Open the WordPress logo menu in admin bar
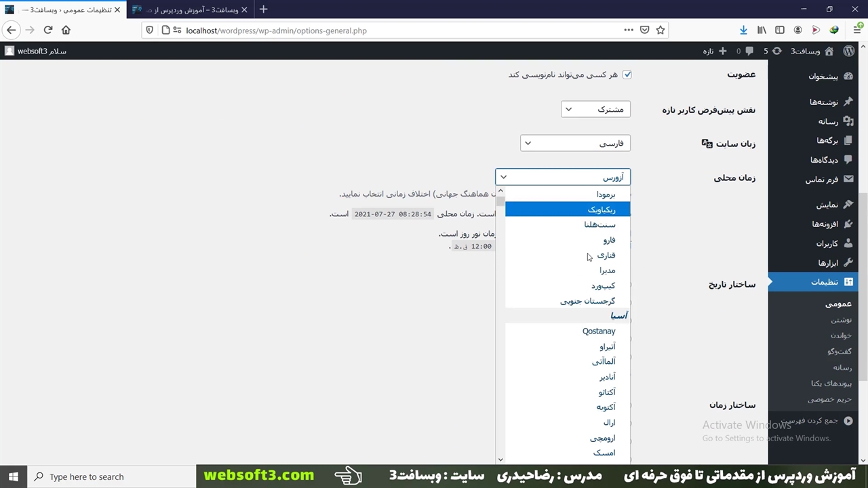 coord(849,51)
